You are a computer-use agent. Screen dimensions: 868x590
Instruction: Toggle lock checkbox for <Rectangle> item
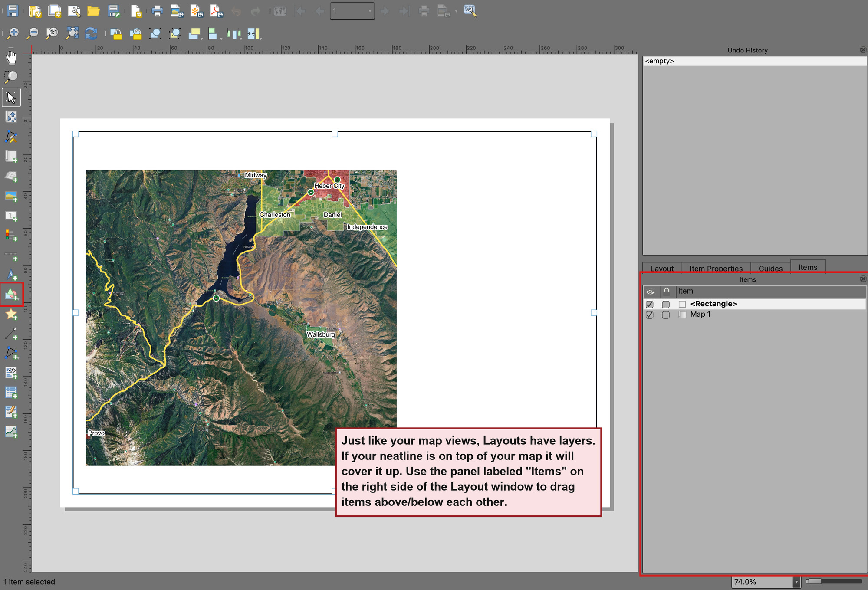click(666, 304)
